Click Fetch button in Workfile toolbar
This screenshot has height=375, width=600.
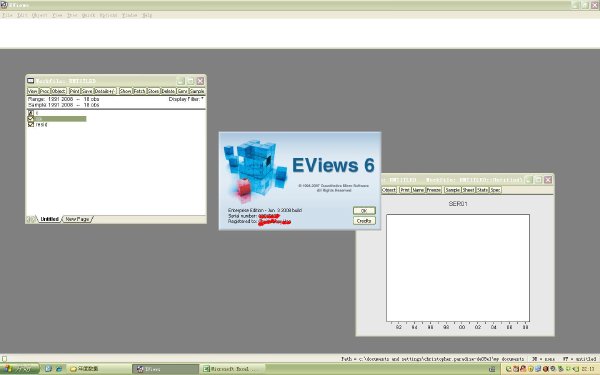pyautogui.click(x=139, y=91)
